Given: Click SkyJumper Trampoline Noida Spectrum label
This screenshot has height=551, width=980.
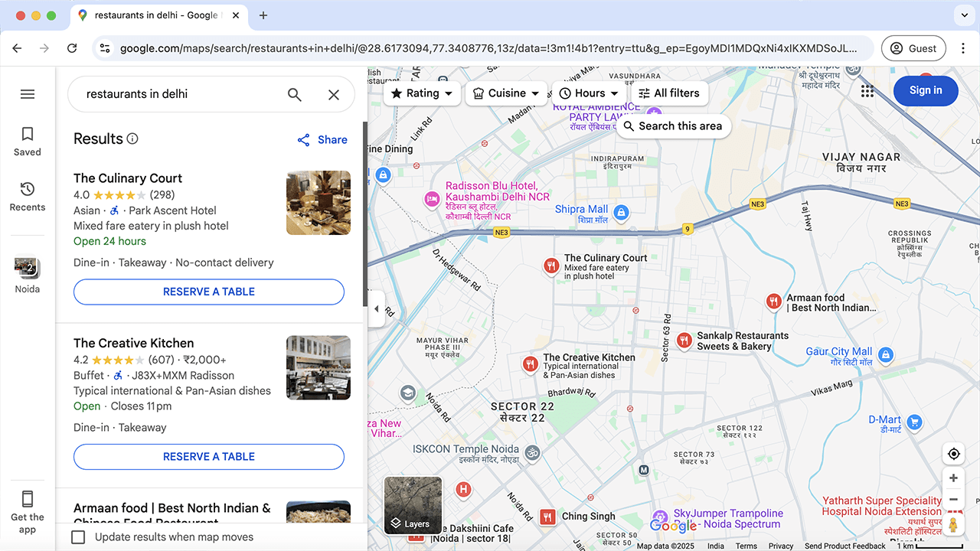Looking at the screenshot, I should click(x=727, y=519).
